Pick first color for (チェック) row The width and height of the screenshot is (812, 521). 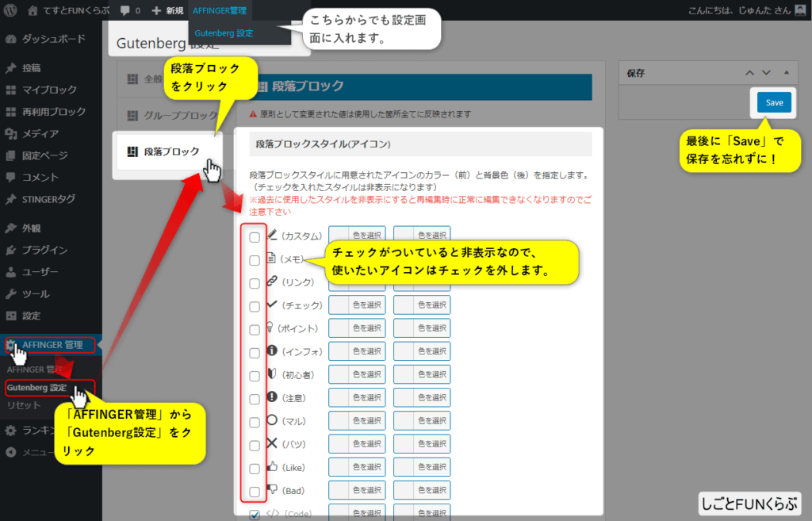click(x=357, y=305)
